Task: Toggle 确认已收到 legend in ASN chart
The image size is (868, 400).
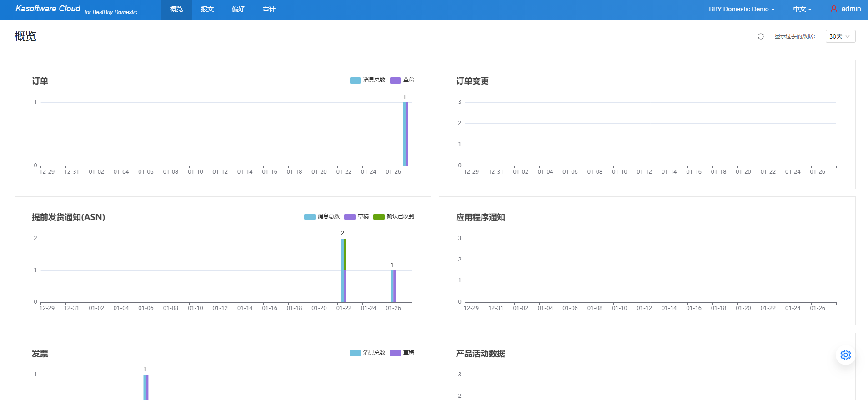Action: (x=394, y=217)
